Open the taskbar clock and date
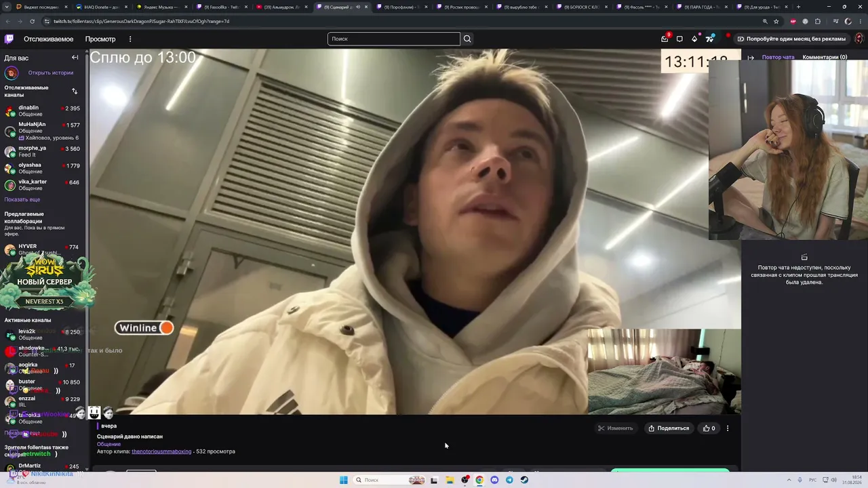Image resolution: width=868 pixels, height=488 pixels. click(852, 480)
